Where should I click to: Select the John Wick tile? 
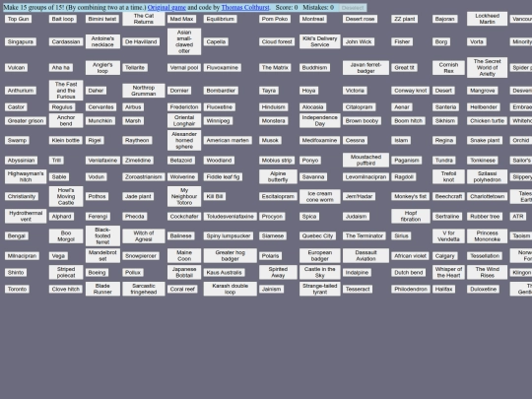359,41
